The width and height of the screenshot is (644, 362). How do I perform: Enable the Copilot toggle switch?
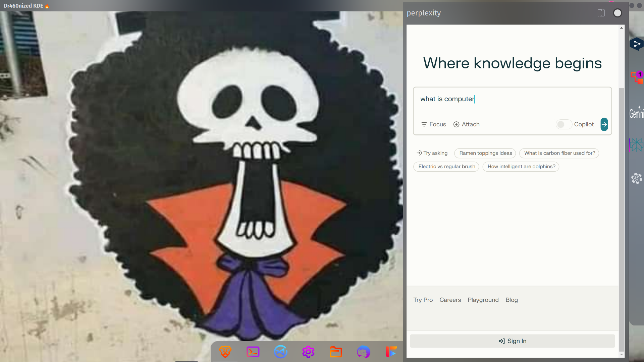tap(563, 124)
